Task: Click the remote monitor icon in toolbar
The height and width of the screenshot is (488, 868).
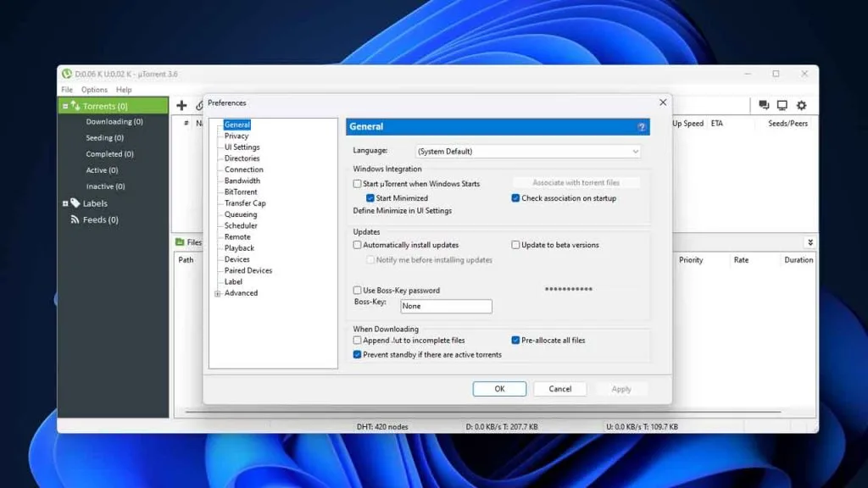Action: pos(782,105)
